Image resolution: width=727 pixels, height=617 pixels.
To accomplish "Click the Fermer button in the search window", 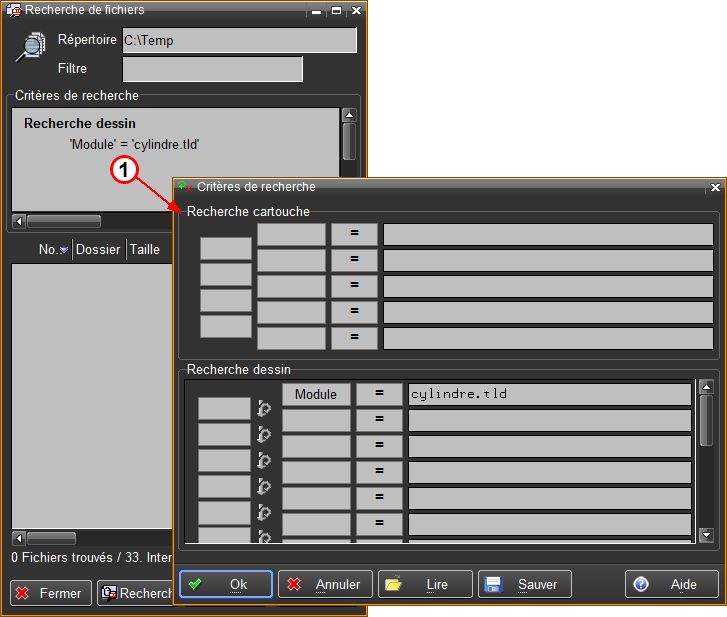I will [51, 593].
